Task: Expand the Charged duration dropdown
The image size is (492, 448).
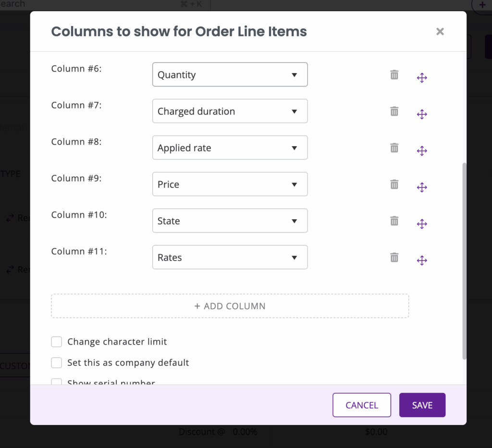Action: [x=230, y=112]
